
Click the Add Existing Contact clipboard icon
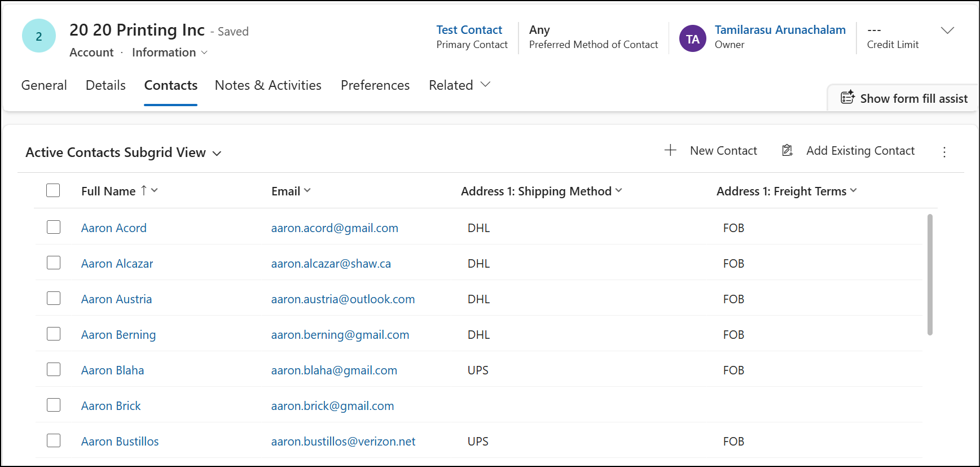tap(787, 150)
